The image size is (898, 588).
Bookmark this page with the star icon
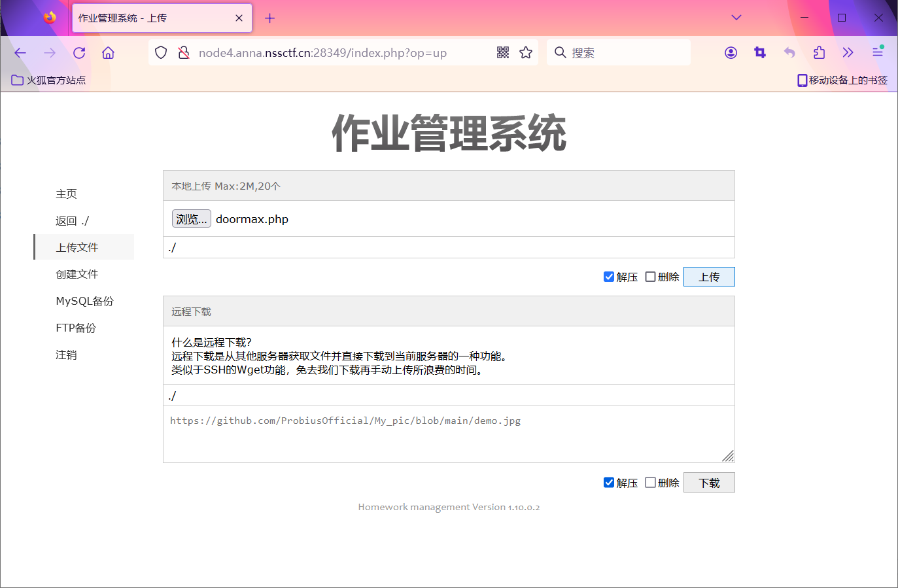(526, 52)
